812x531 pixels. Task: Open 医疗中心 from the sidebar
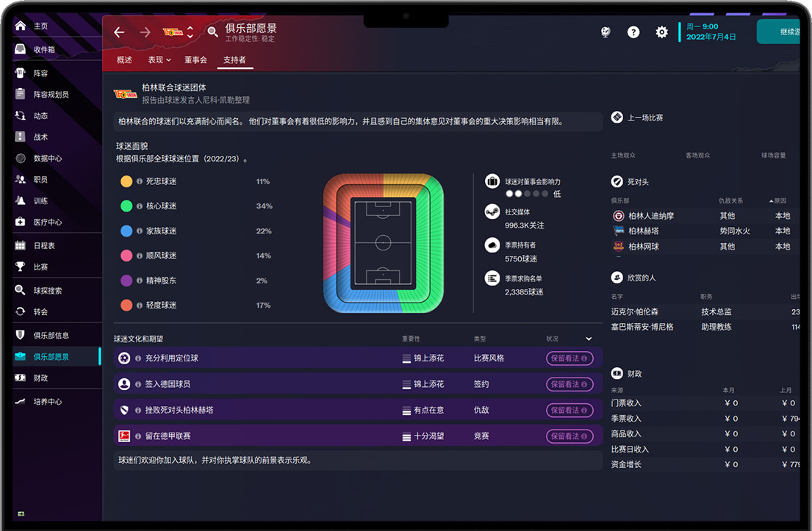47,222
